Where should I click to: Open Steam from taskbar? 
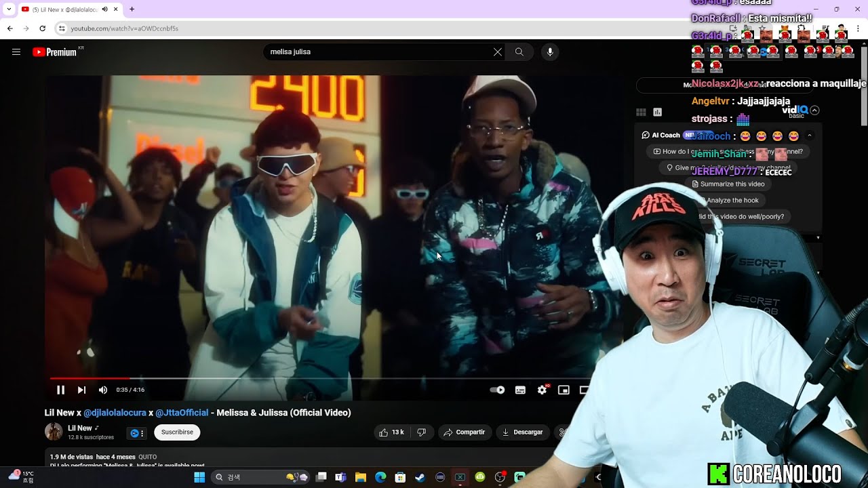(x=420, y=477)
